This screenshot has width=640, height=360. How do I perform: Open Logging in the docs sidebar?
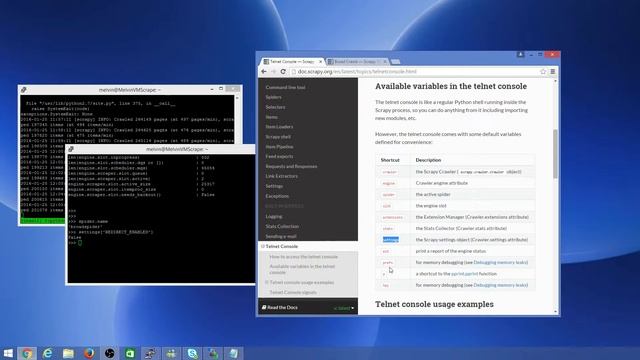click(274, 216)
